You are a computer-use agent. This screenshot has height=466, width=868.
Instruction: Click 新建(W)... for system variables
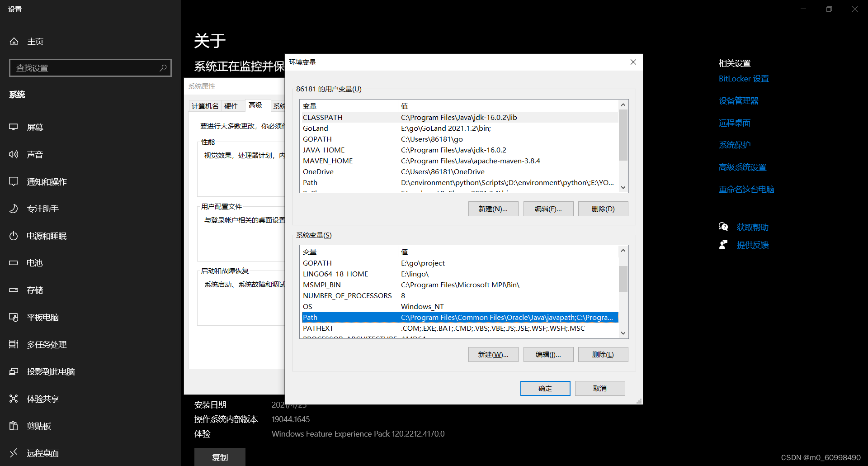(x=493, y=355)
